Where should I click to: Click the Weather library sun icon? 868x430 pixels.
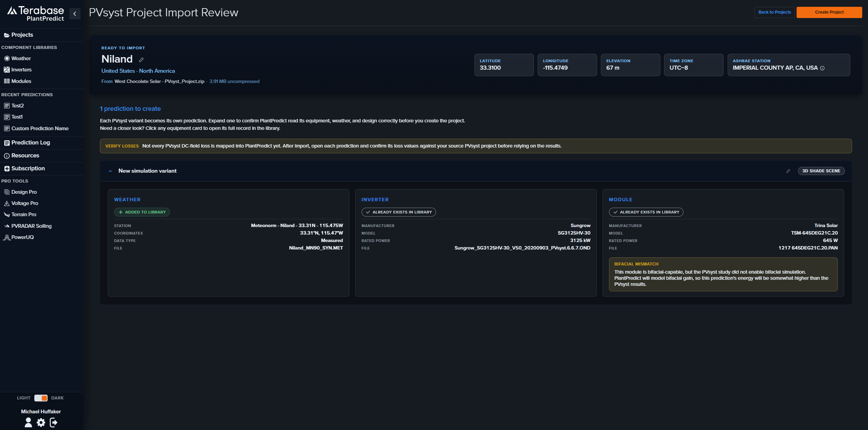tap(7, 58)
